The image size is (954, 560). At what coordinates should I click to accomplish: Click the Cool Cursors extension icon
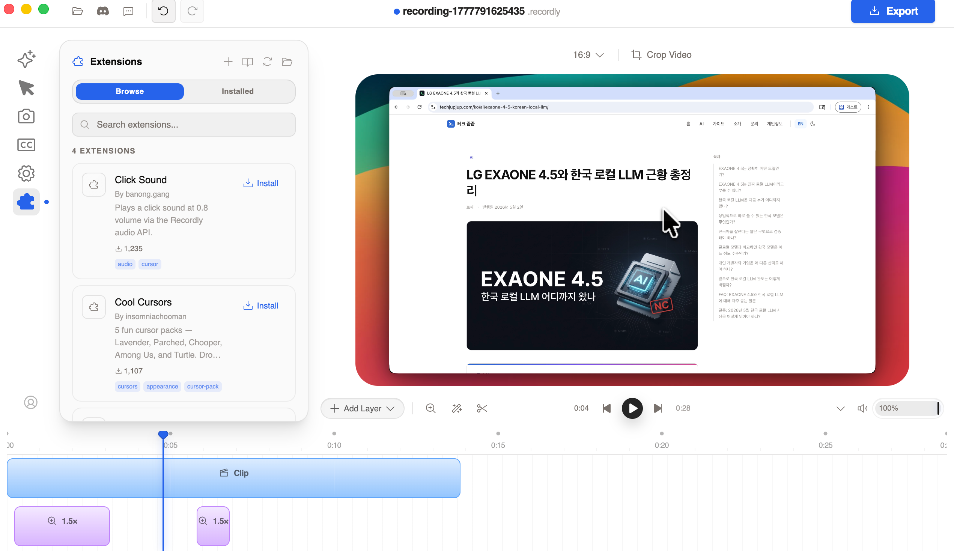[x=93, y=307]
